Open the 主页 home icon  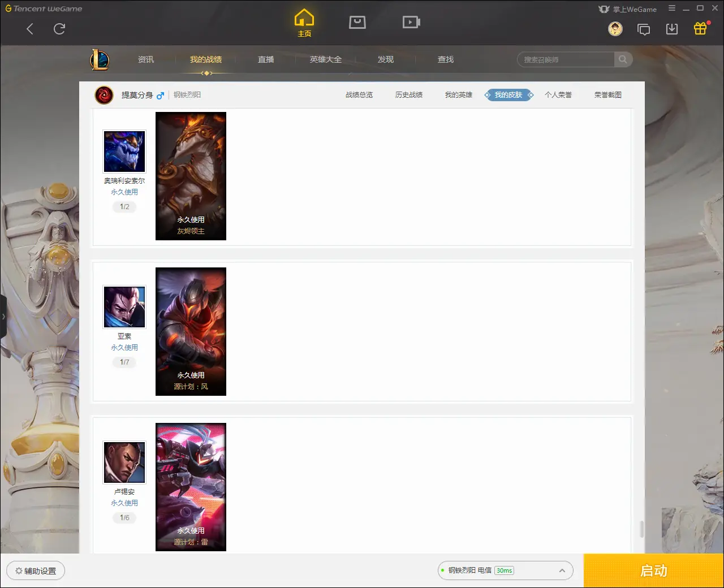click(x=304, y=23)
